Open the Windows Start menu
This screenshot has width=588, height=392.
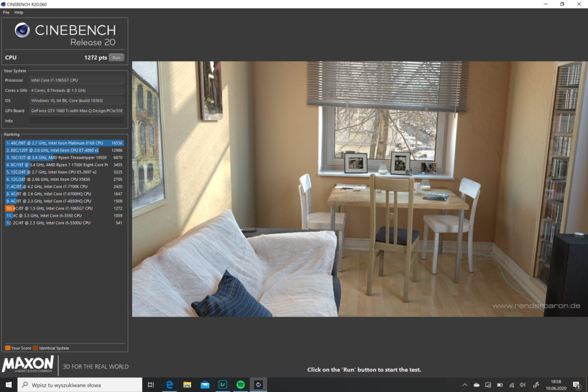(x=8, y=385)
